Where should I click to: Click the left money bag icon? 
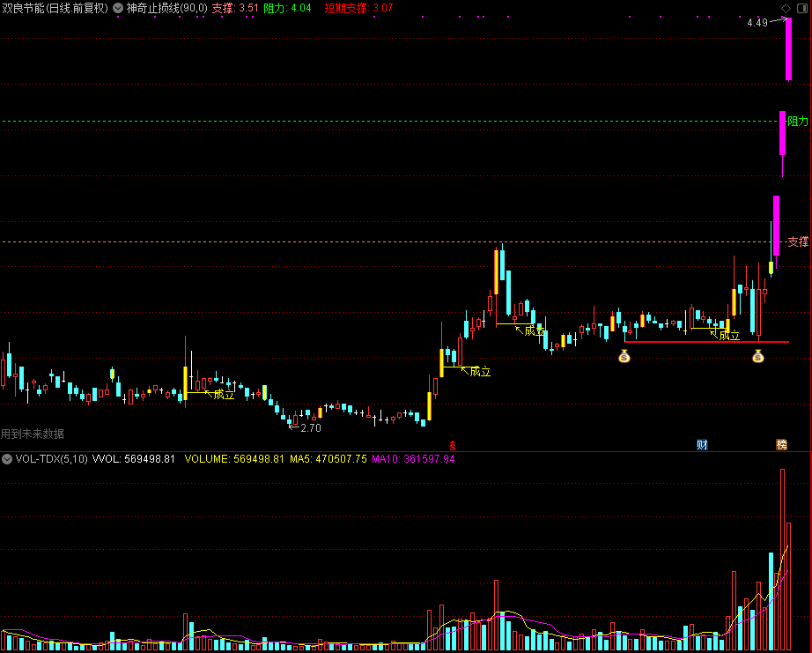[624, 357]
